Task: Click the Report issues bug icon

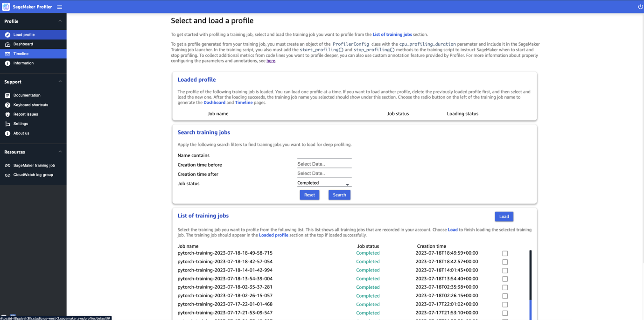Action: [7, 114]
